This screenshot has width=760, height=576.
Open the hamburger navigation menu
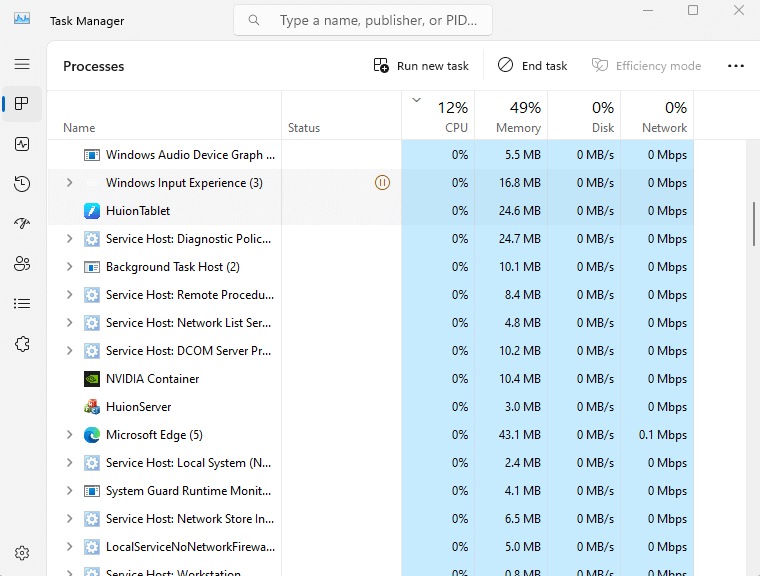pos(22,64)
